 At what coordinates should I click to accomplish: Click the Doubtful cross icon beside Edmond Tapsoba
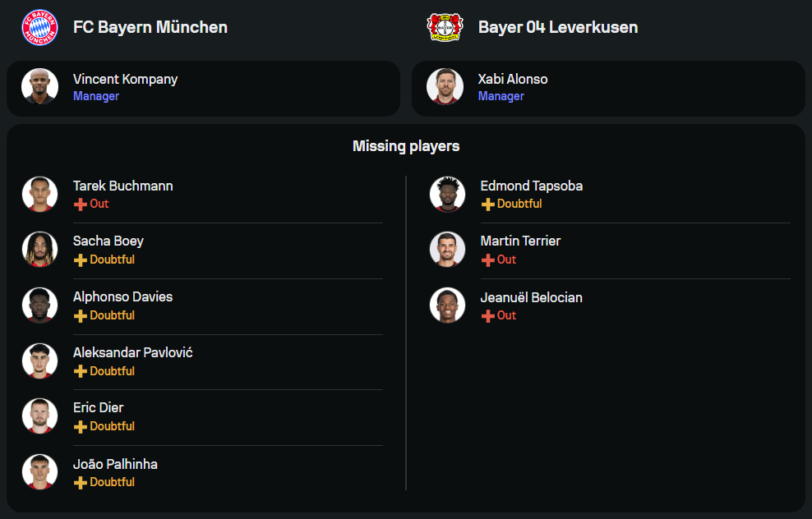[488, 204]
